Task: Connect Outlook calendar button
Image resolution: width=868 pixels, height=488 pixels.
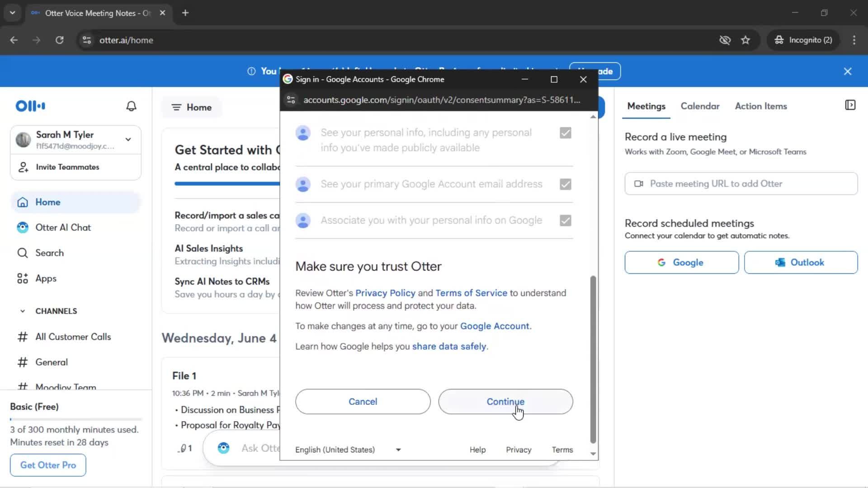Action: 801,263
